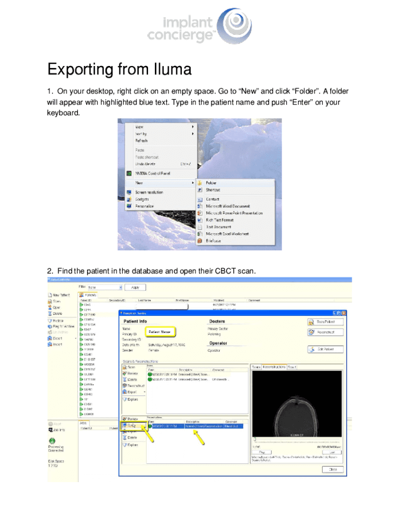Select Folder in the New submenu
This screenshot has width=400, height=532.
pyautogui.click(x=211, y=183)
